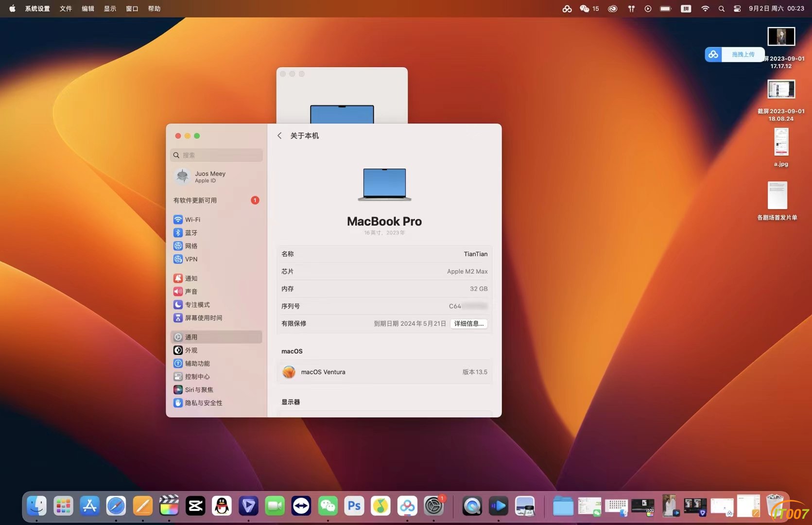Click the 搜索 field in settings
This screenshot has height=525, width=812.
click(216, 155)
